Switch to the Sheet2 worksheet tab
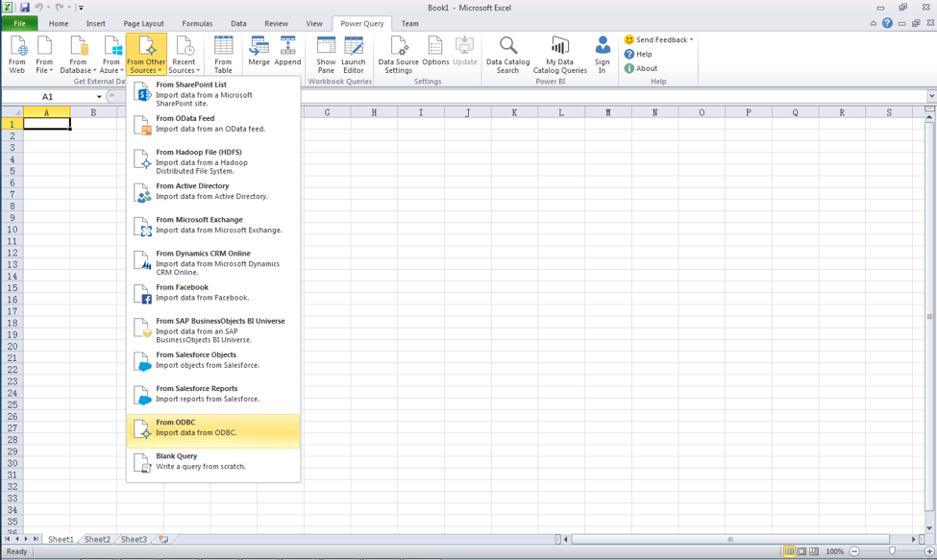The width and height of the screenshot is (937, 560). pyautogui.click(x=97, y=540)
